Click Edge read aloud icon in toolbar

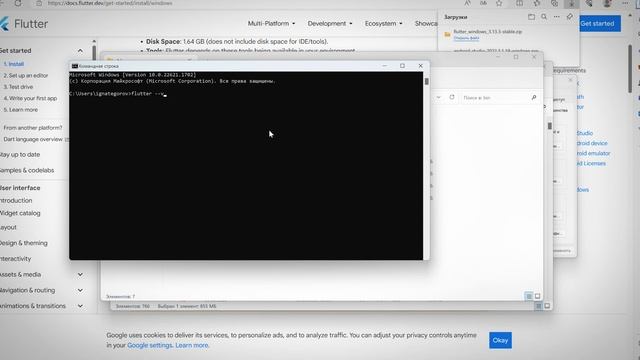(467, 3)
